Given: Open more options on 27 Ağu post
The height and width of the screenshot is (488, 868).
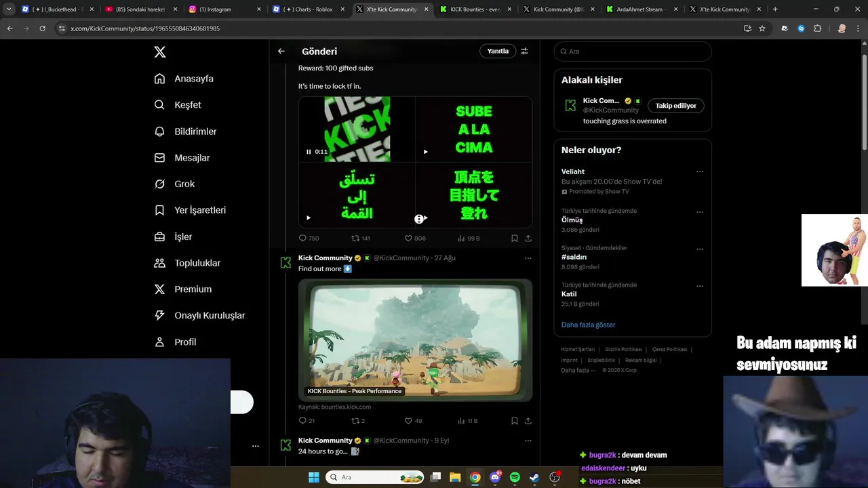Looking at the screenshot, I should (528, 258).
